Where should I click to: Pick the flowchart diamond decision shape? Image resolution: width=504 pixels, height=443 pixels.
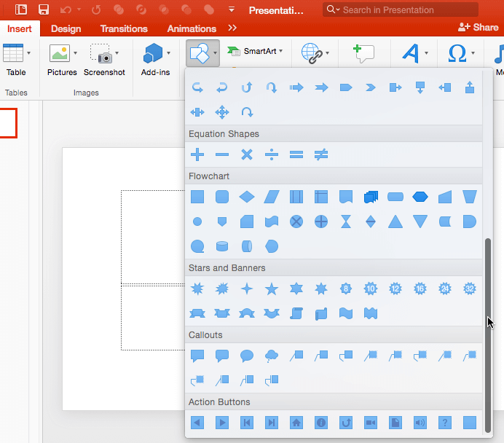(247, 197)
